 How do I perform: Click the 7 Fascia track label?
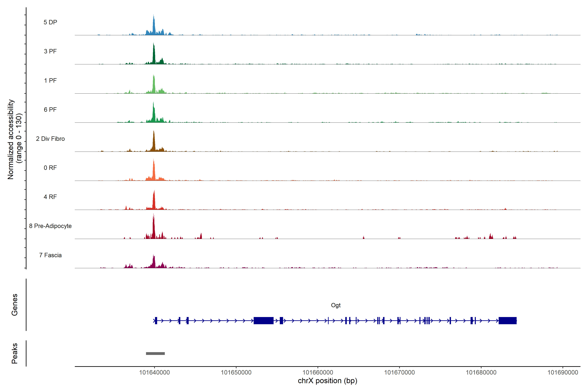[x=50, y=255]
